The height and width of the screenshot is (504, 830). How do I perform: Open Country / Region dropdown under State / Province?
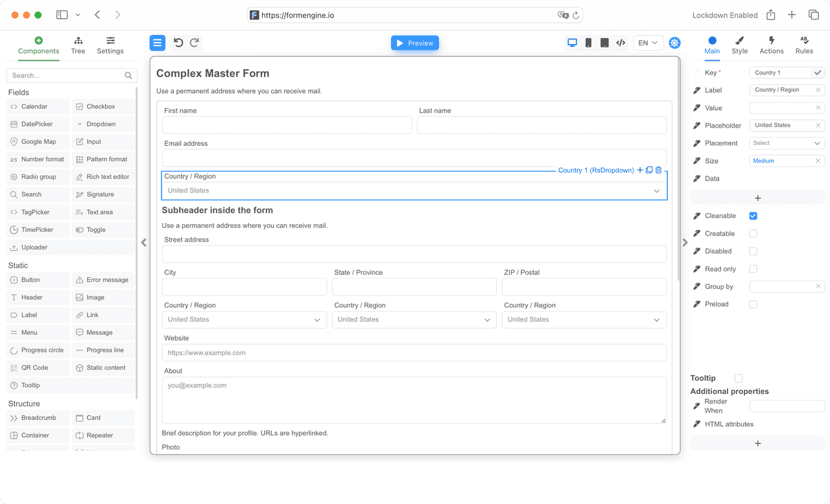tap(414, 320)
